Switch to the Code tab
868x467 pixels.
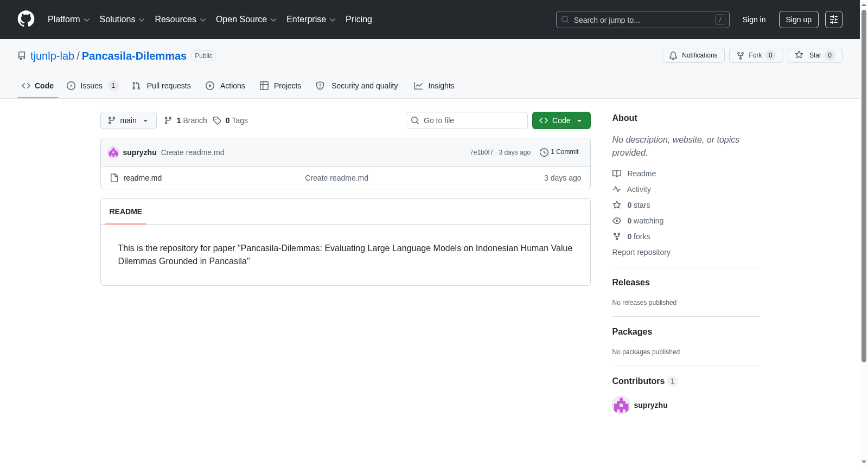38,86
